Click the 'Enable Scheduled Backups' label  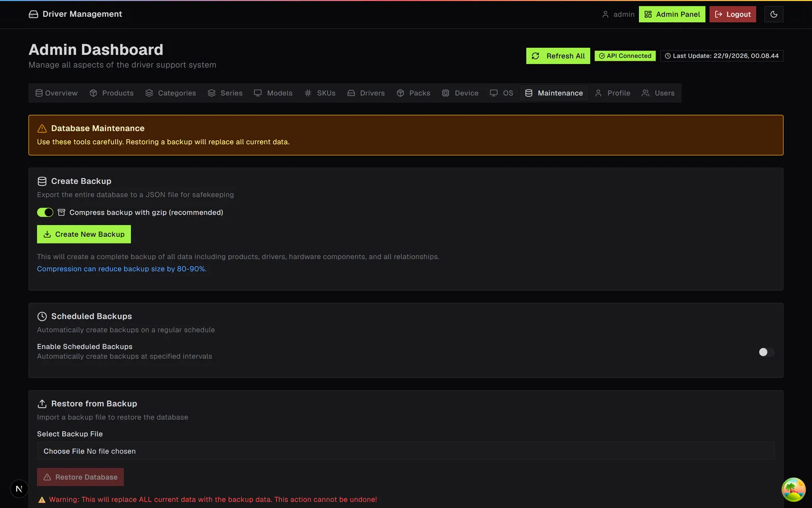coord(85,346)
